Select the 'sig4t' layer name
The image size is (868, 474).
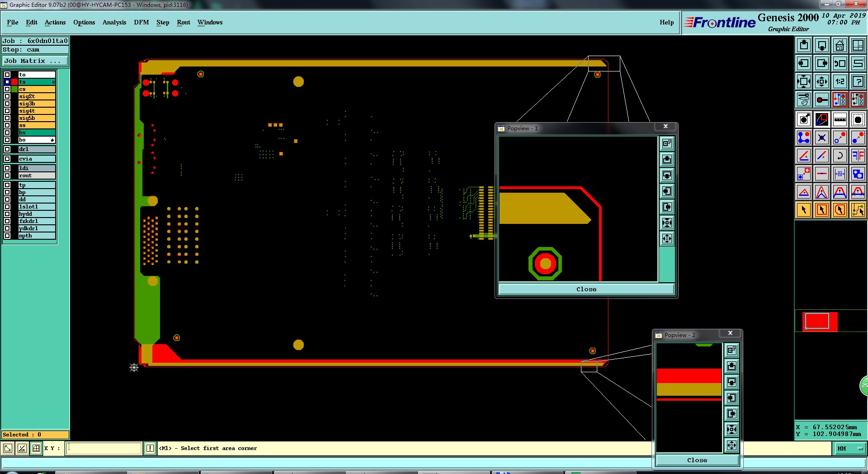(37, 111)
